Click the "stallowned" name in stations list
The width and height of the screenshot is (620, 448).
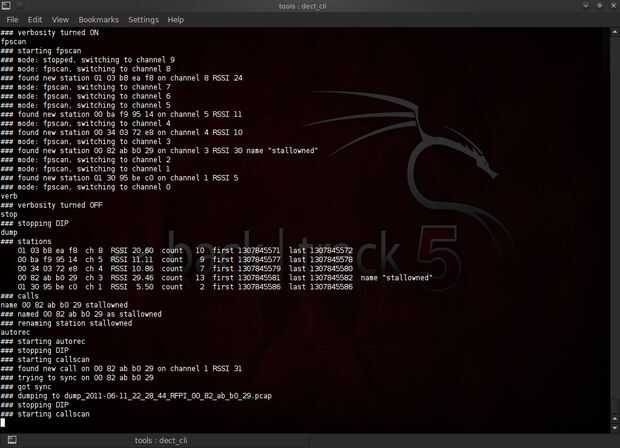point(407,278)
